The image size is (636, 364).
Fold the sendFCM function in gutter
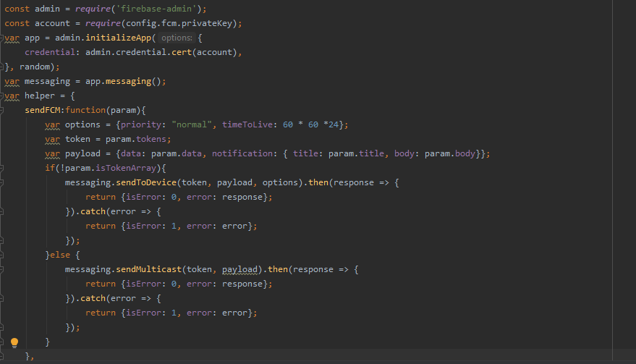pos(3,110)
